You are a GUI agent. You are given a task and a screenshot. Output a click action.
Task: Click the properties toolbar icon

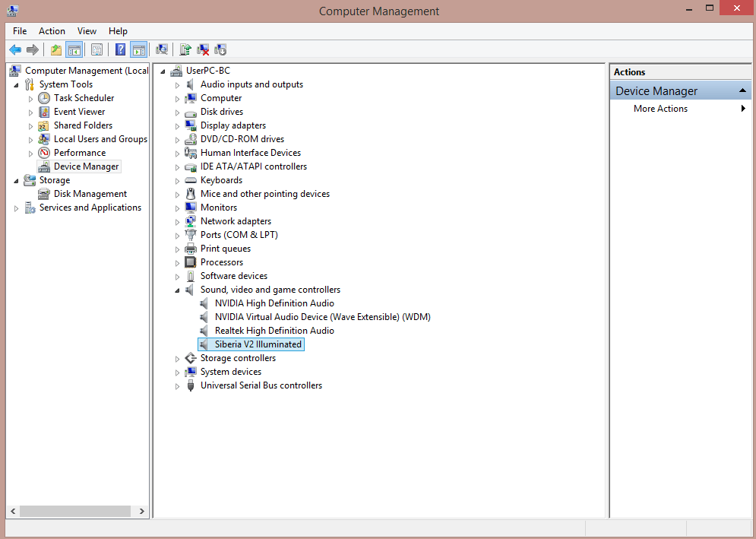coord(96,49)
